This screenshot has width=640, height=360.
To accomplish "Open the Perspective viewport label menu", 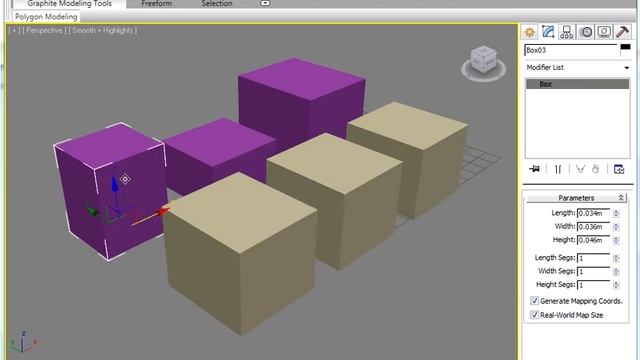I will 44,31.
